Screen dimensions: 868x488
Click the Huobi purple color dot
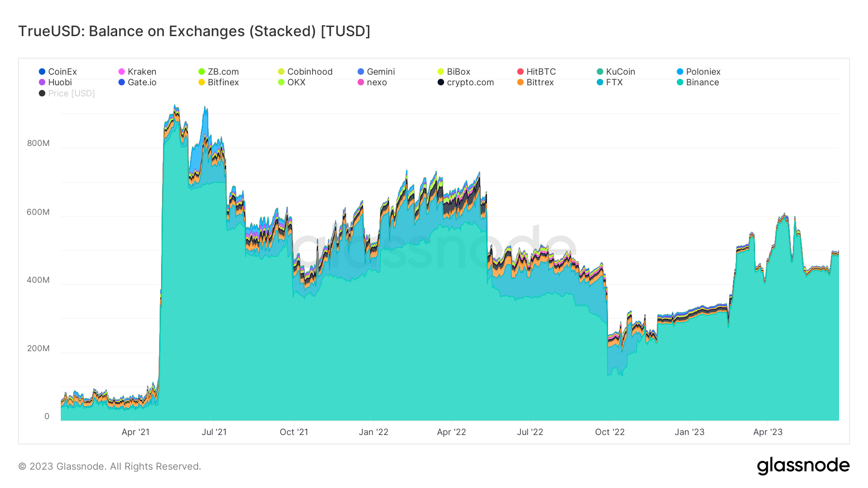pos(42,82)
